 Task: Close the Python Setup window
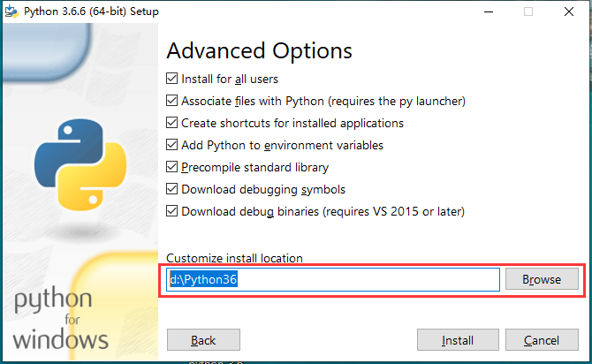pyautogui.click(x=569, y=11)
